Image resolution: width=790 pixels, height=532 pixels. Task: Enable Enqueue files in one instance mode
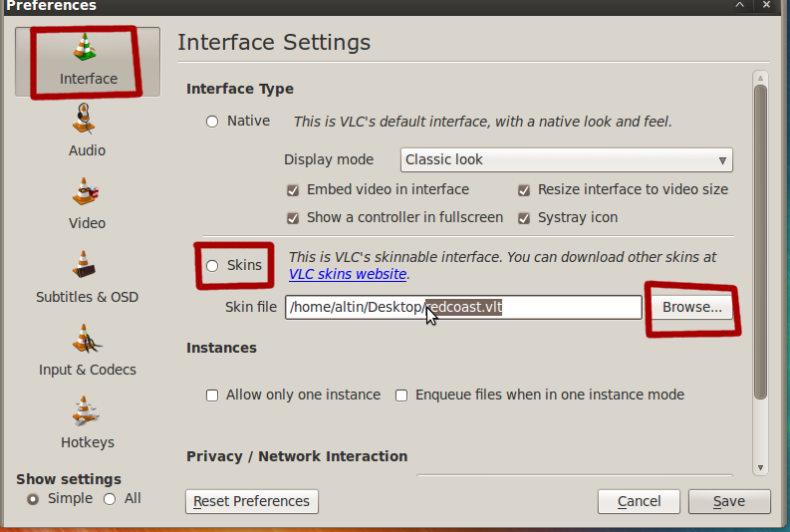tap(401, 396)
